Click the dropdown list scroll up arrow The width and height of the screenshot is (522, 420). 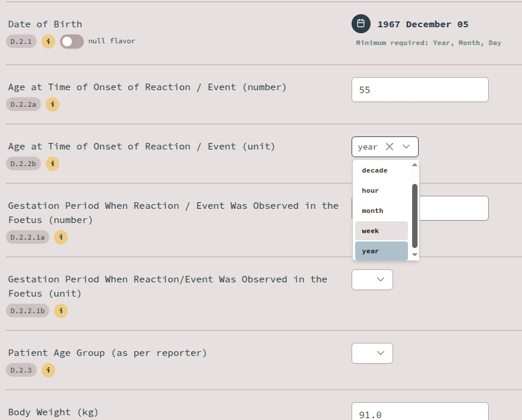click(415, 165)
